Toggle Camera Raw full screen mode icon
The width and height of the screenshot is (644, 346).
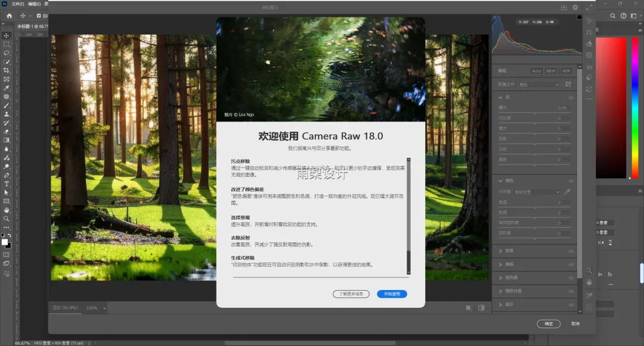coord(589,7)
